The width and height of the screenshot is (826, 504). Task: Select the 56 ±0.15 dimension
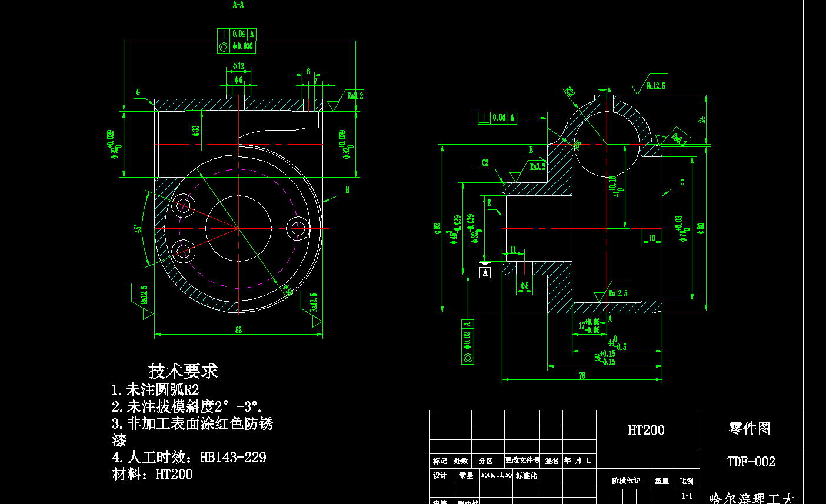(605, 358)
